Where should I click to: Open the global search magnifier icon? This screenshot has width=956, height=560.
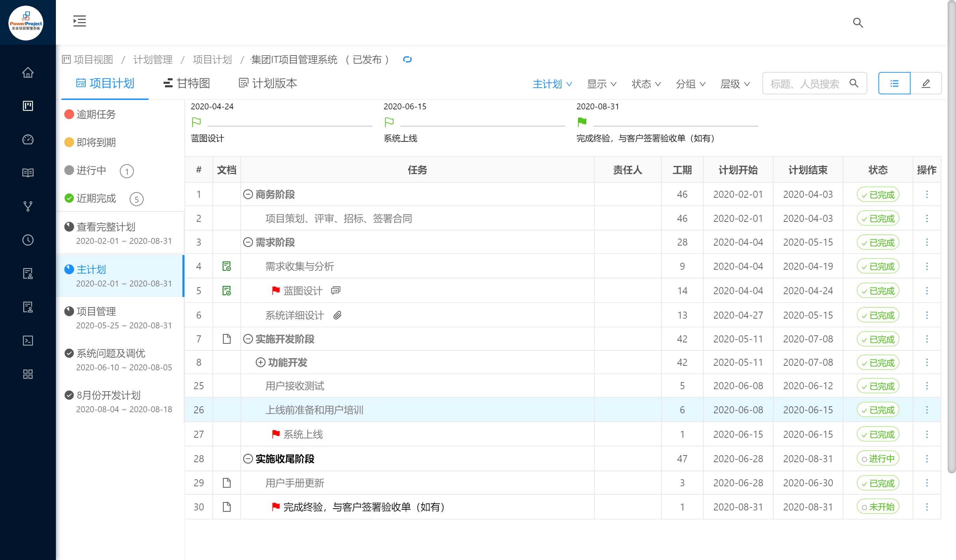pyautogui.click(x=858, y=23)
